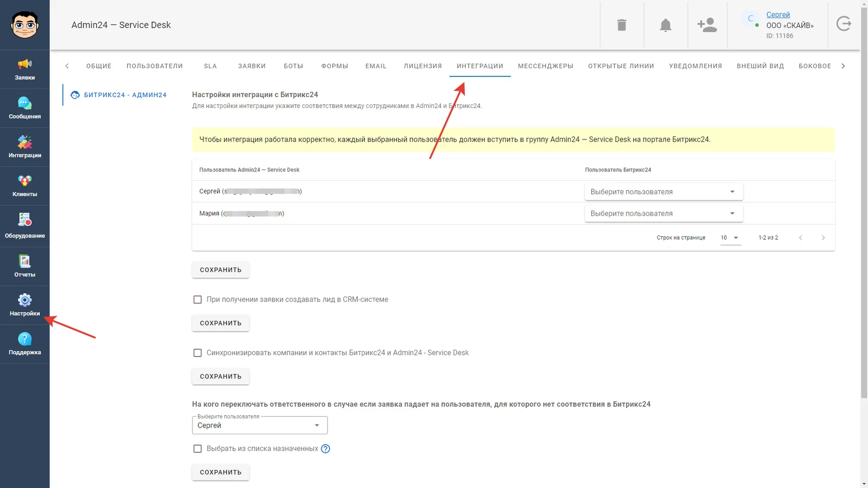Open Сообщения in the sidebar

[x=25, y=108]
